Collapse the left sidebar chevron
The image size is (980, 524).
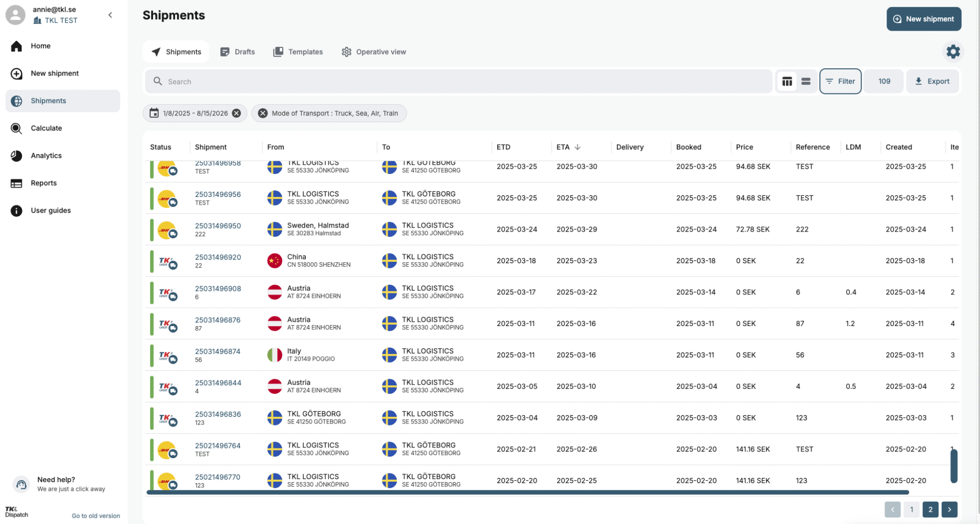tap(110, 15)
